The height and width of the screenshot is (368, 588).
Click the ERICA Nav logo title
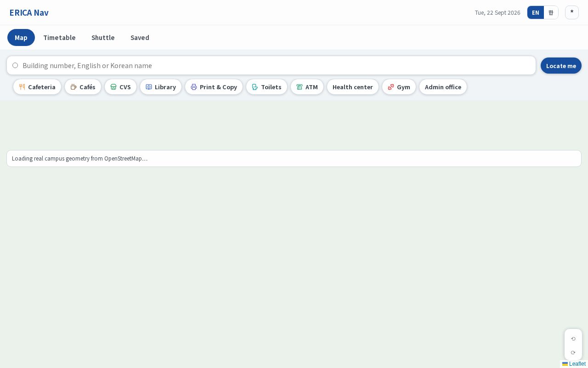coord(29,12)
